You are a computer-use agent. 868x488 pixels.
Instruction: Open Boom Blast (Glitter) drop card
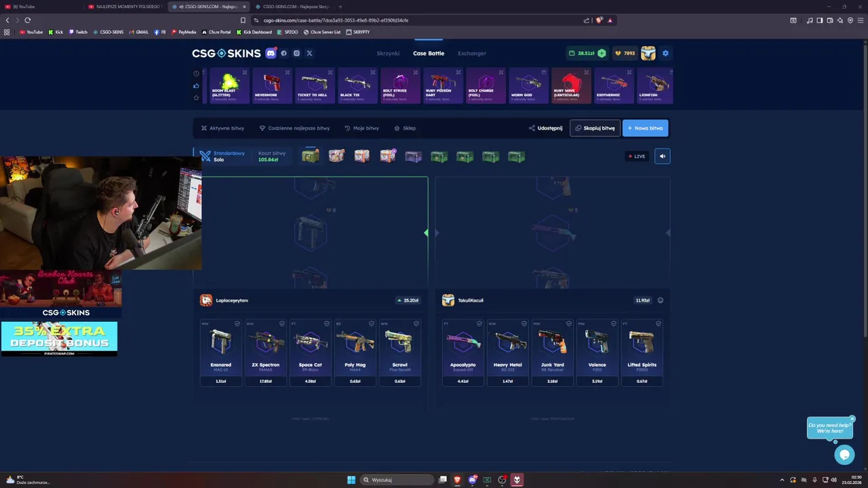[229, 85]
